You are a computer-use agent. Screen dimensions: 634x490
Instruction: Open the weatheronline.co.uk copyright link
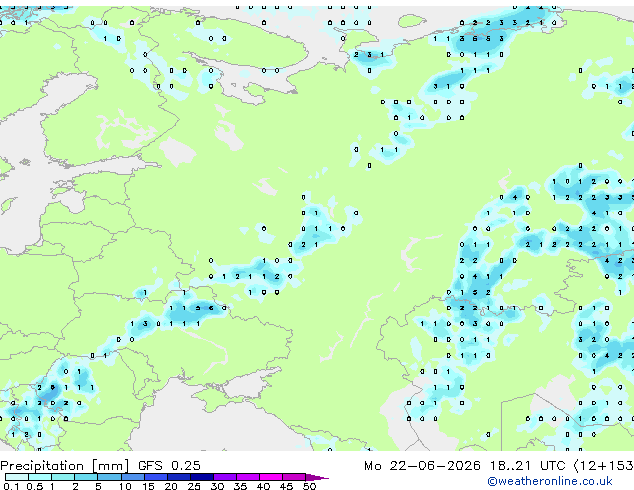(550, 481)
